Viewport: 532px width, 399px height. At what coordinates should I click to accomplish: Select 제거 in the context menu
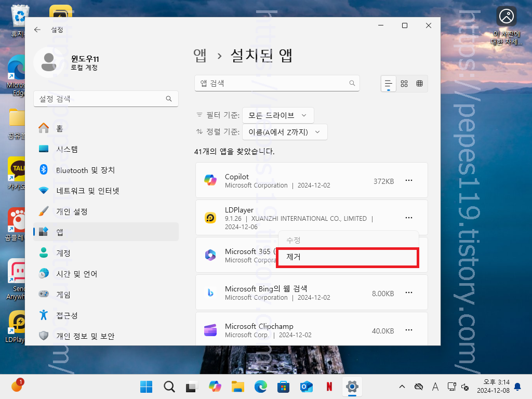tap(348, 258)
